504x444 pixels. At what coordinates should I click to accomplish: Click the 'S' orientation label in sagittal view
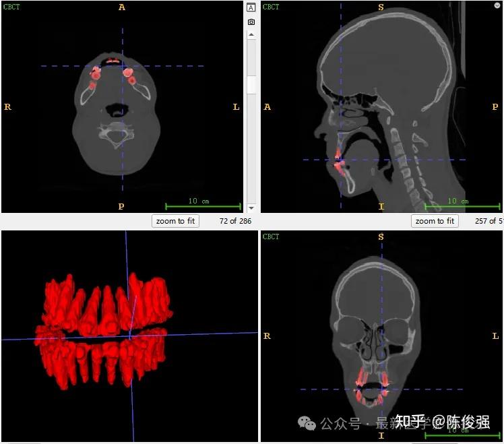381,7
